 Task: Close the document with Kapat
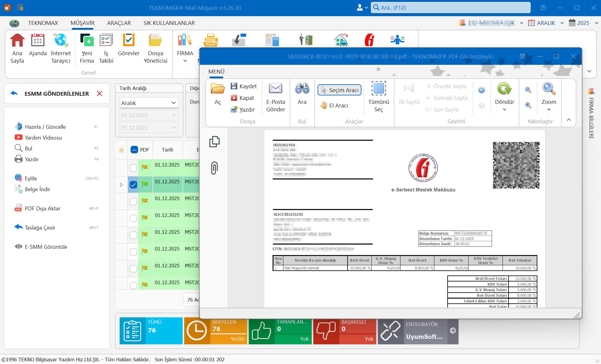242,98
